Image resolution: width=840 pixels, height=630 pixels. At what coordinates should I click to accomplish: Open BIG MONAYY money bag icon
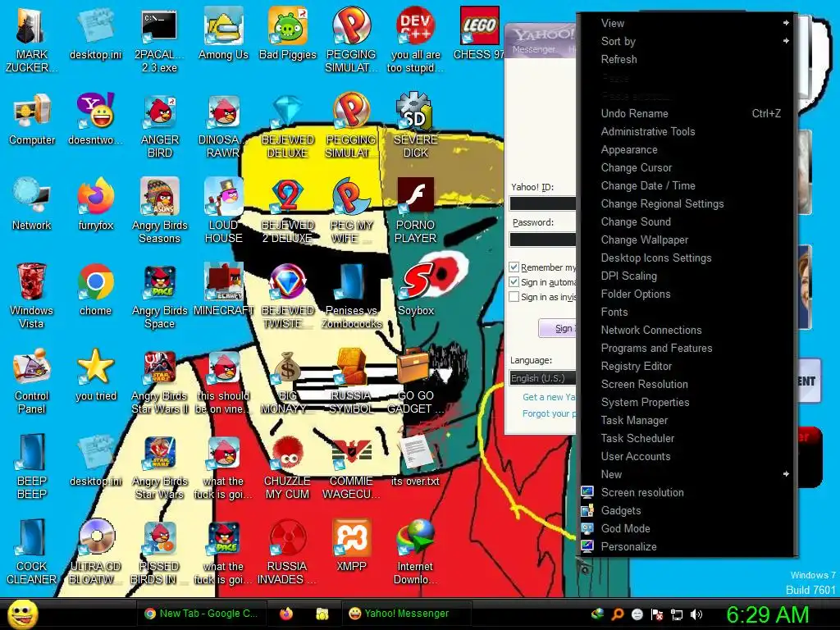[288, 381]
